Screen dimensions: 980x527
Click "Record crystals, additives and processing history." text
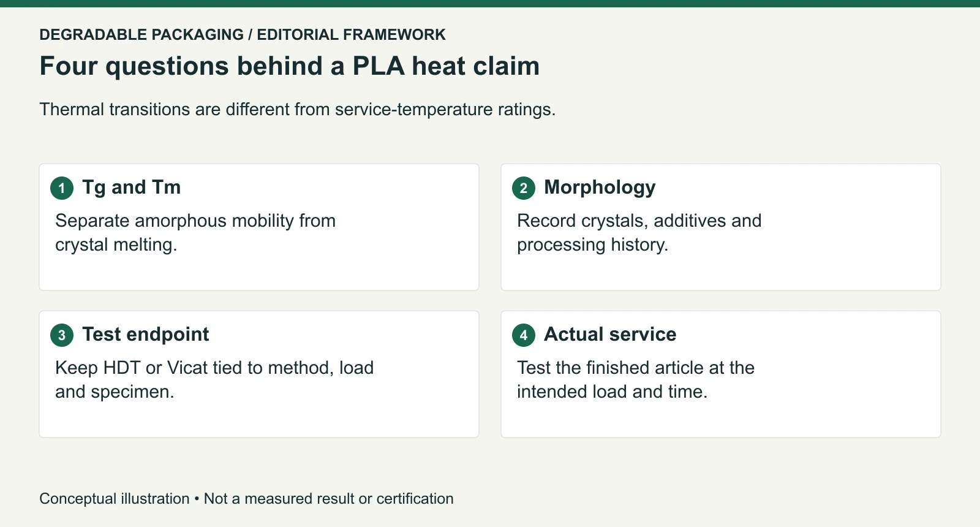[639, 233]
